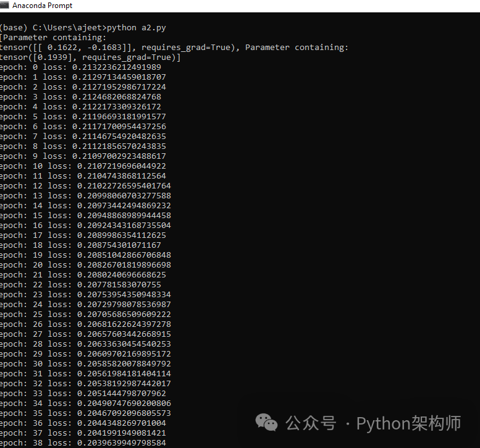The height and width of the screenshot is (448, 480).
Task: Click the '[Parameter containing:' output line
Action: [x=53, y=38]
